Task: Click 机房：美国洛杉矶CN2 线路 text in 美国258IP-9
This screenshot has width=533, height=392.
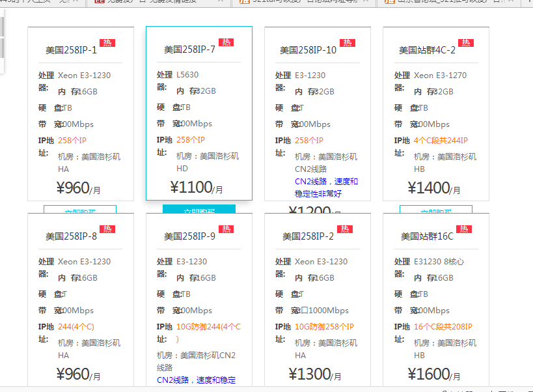Action: coord(196,361)
